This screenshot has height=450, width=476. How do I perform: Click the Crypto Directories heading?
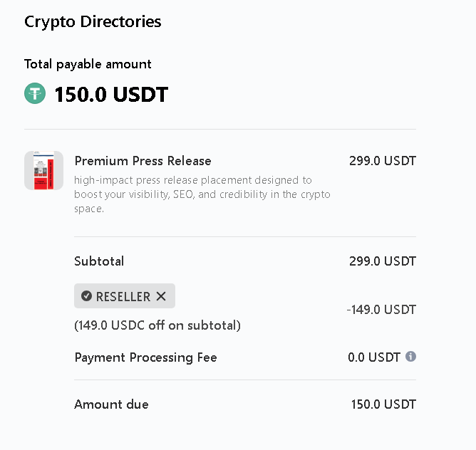[93, 21]
